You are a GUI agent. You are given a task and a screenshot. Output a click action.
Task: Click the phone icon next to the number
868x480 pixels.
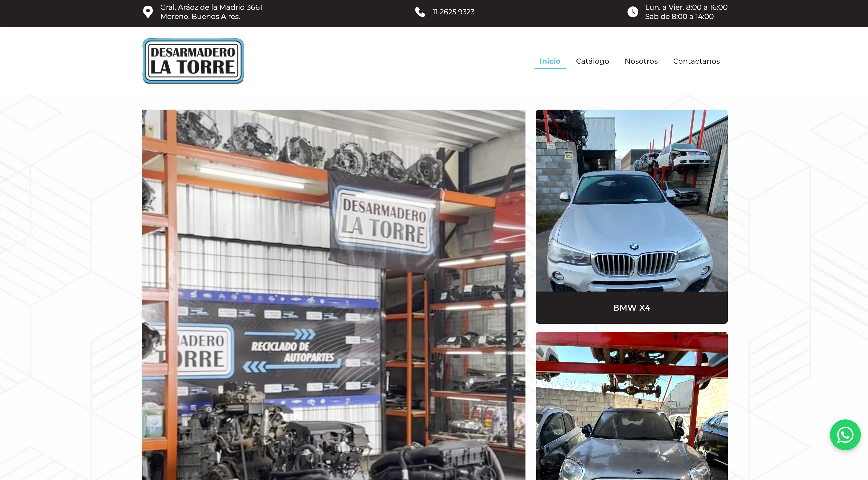click(x=420, y=12)
